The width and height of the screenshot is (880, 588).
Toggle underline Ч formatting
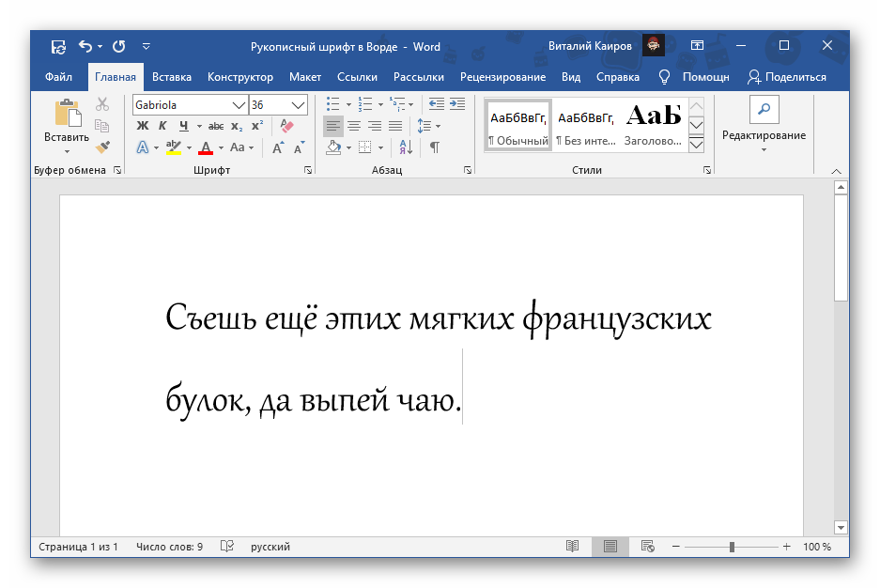tap(183, 126)
